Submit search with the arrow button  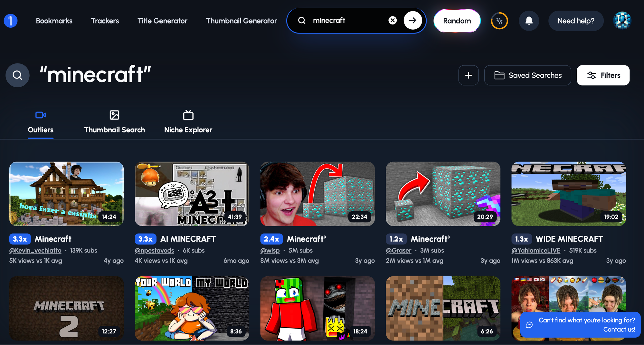(412, 21)
